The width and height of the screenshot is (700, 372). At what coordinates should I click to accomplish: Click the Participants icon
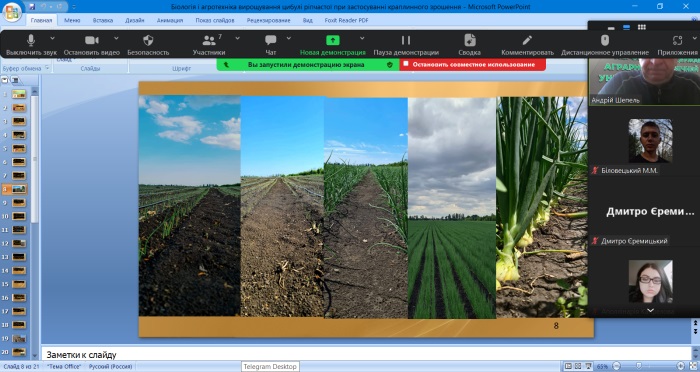pos(209,41)
